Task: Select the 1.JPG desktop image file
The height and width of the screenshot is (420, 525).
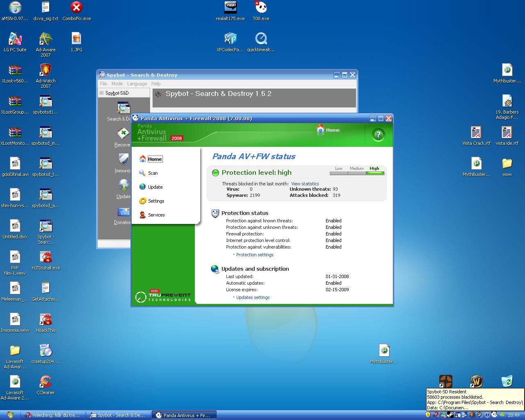Action: (76, 42)
